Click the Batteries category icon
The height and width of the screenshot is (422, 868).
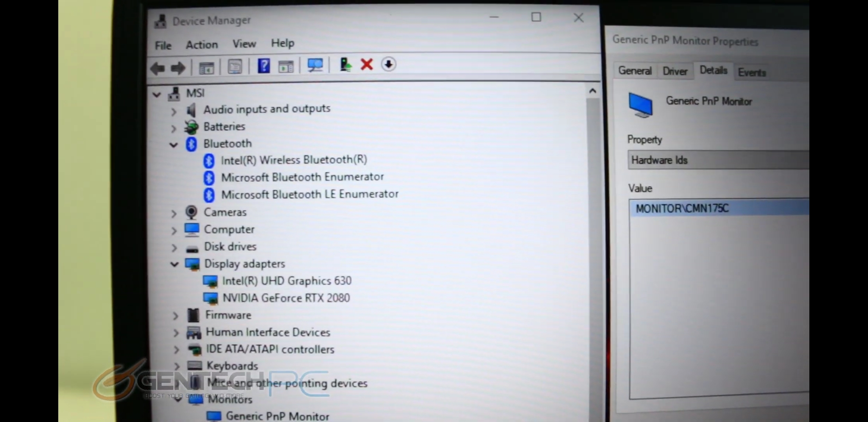point(191,127)
